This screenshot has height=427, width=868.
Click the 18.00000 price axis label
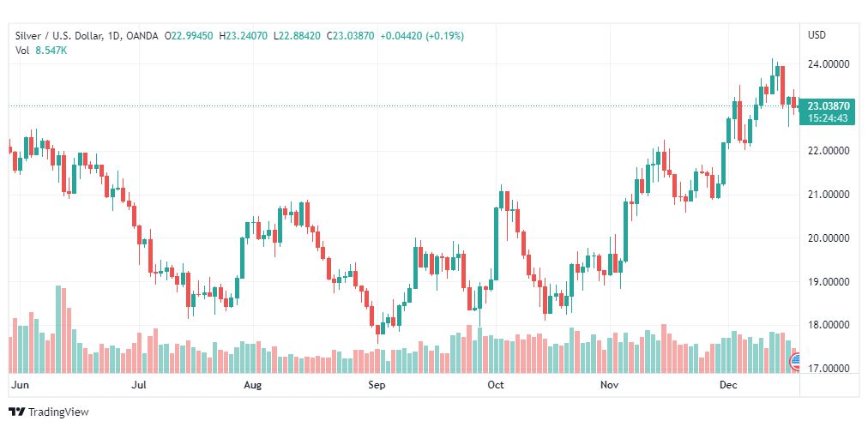click(828, 325)
